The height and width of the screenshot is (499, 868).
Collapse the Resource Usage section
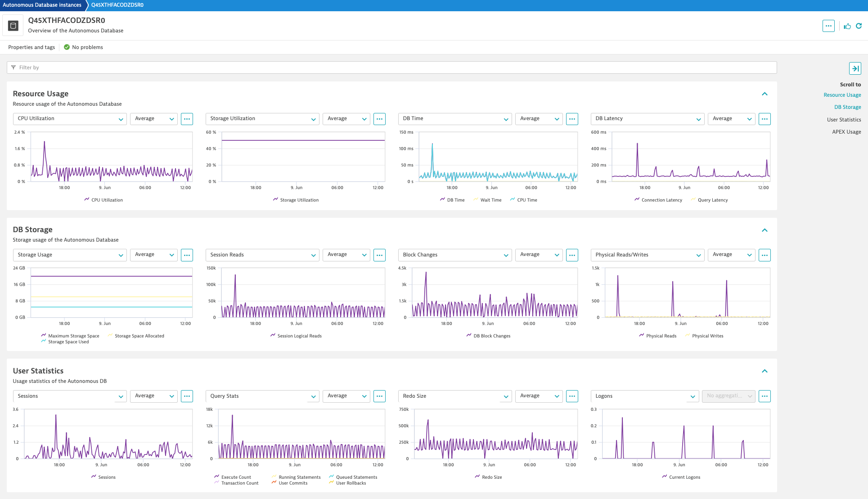tap(765, 94)
